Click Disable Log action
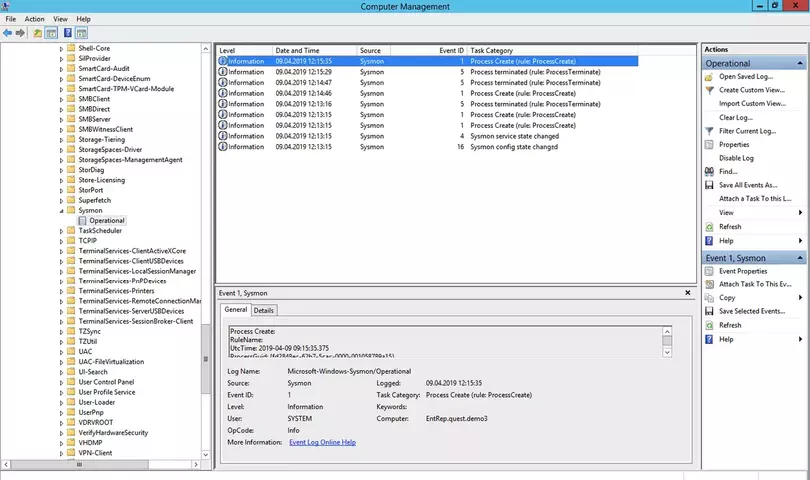Screen dimensions: 810x480 tap(736, 158)
